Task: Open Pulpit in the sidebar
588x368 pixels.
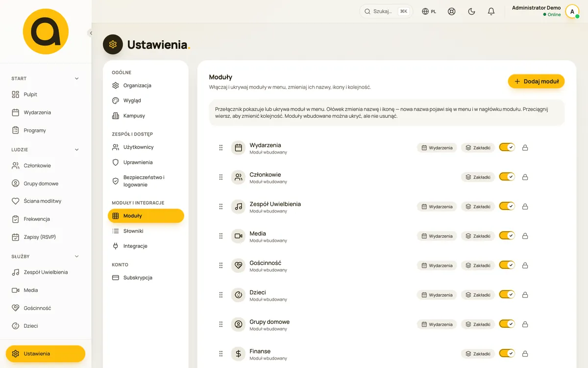Action: [x=46, y=94]
